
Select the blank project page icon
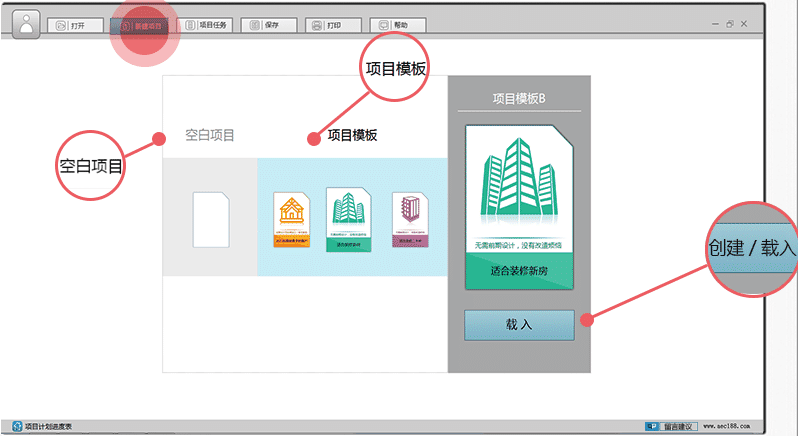[210, 218]
